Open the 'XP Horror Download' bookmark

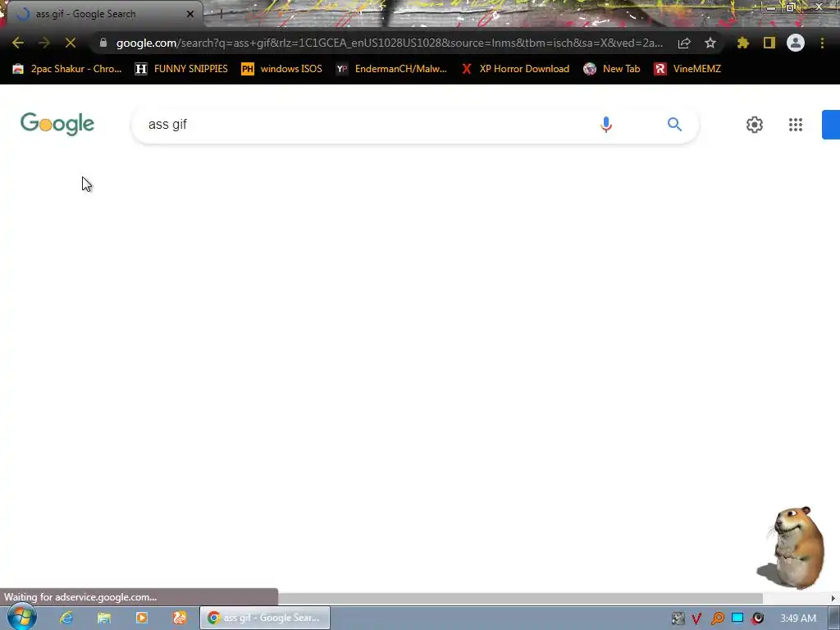tap(515, 69)
